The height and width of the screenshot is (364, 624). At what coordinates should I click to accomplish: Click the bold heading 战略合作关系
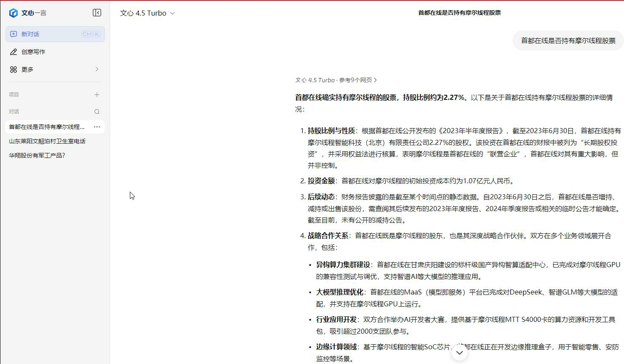[x=328, y=236]
